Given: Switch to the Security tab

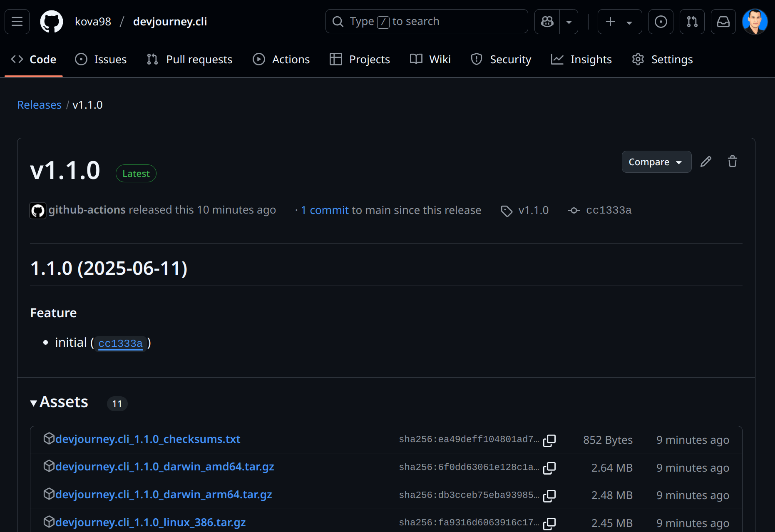Looking at the screenshot, I should click(501, 60).
